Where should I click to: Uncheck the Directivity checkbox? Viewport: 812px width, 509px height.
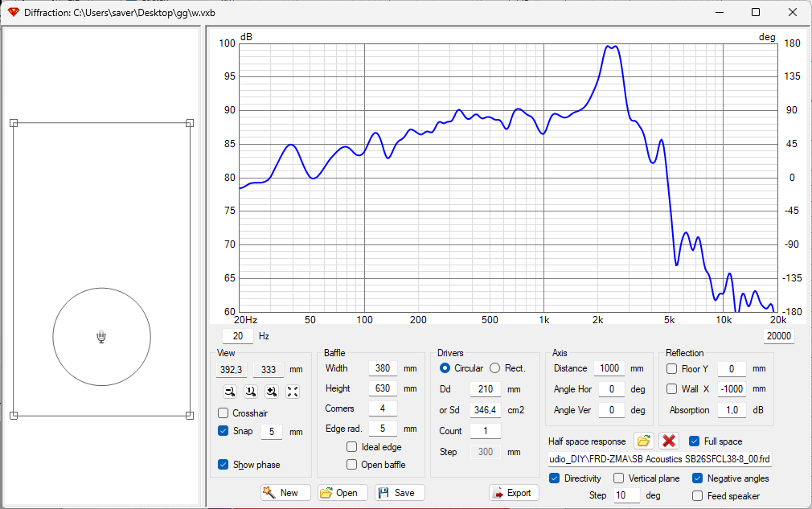click(x=554, y=478)
